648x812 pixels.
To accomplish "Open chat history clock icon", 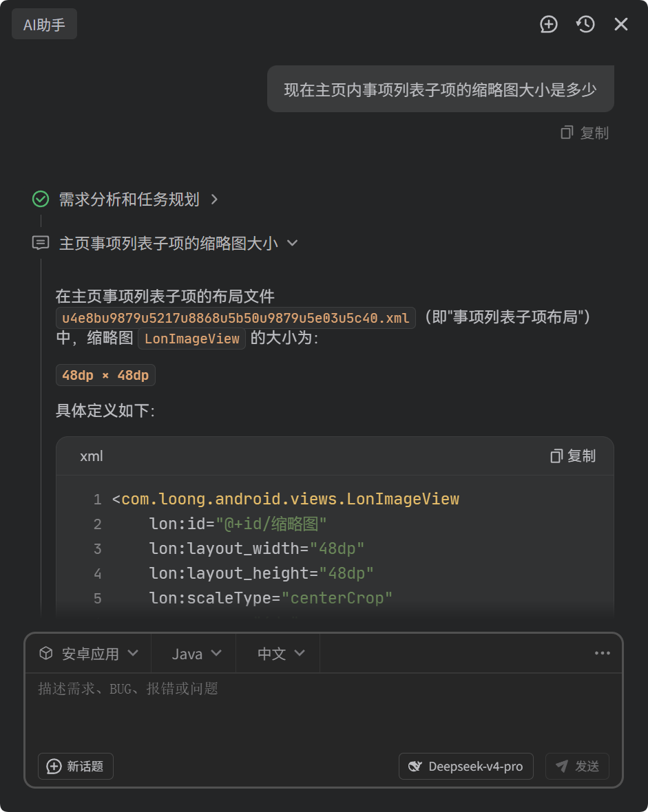I will click(585, 24).
